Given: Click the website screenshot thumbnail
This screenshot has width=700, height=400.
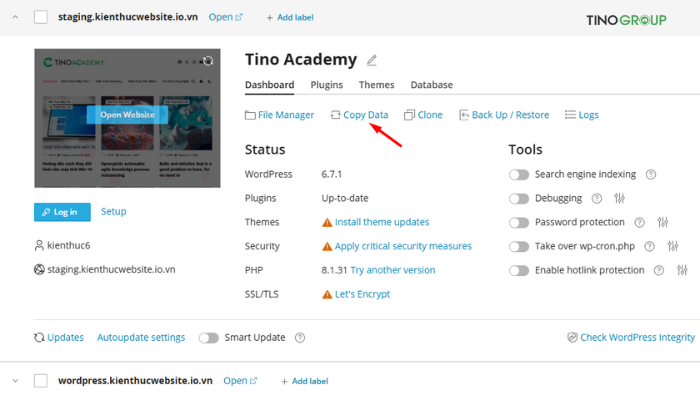Looking at the screenshot, I should [127, 118].
